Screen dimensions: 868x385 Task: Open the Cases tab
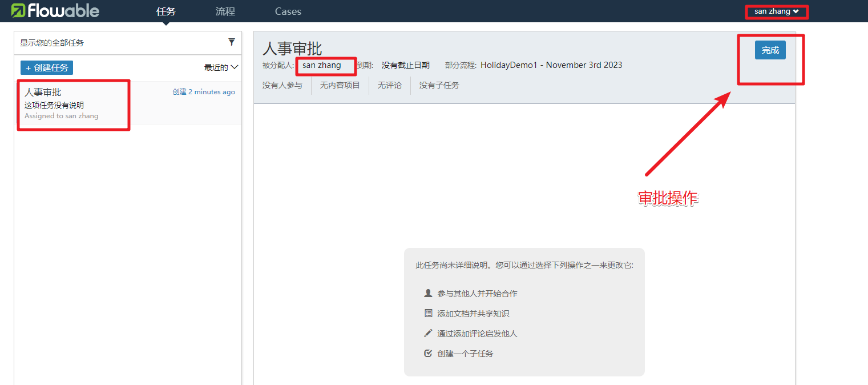[x=288, y=11]
